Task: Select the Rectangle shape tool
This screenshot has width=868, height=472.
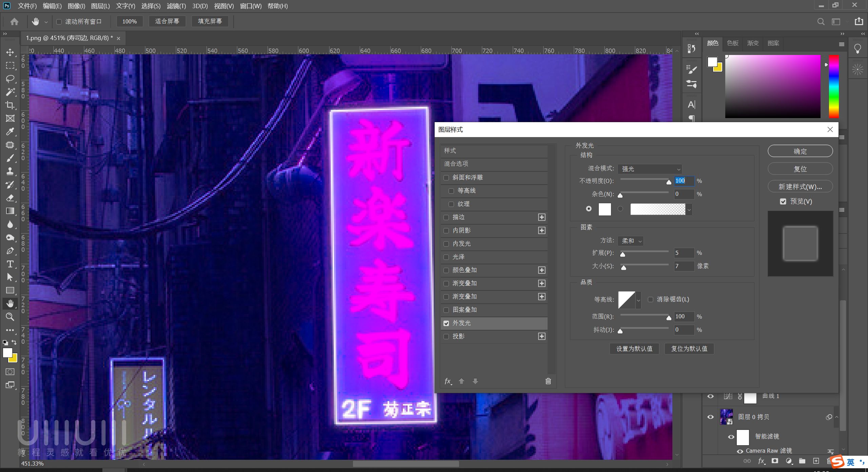Action: [10, 290]
